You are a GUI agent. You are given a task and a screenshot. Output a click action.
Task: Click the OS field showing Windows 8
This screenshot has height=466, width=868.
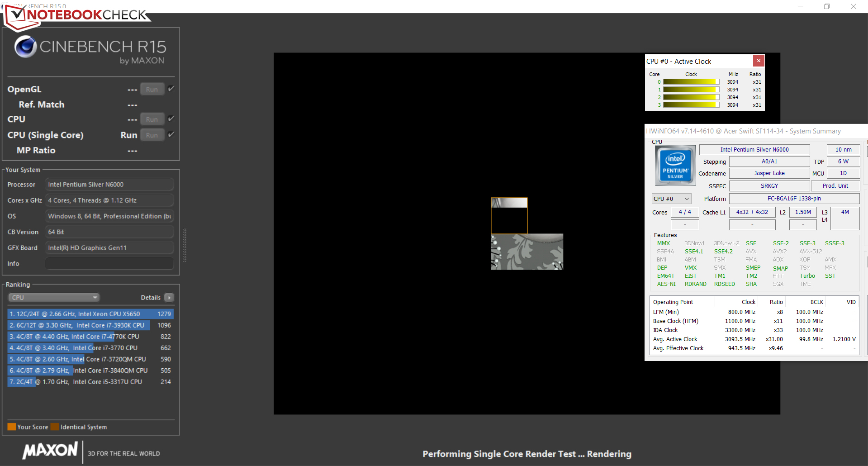109,216
